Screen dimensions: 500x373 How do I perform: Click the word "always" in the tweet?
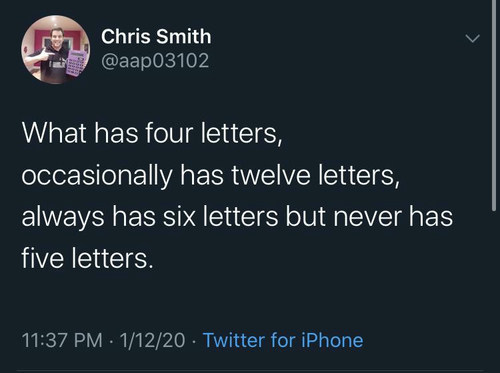63,217
